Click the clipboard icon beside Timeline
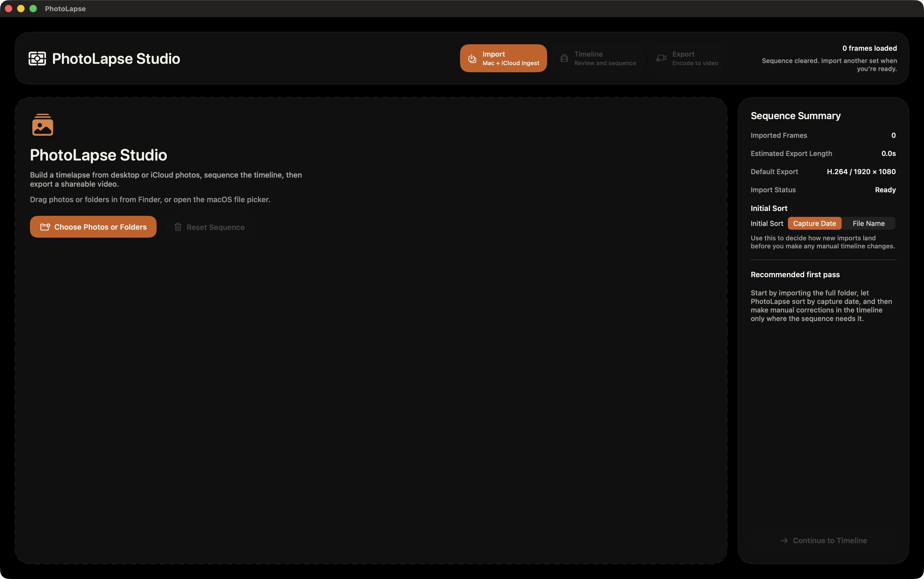The image size is (924, 579). click(x=564, y=58)
